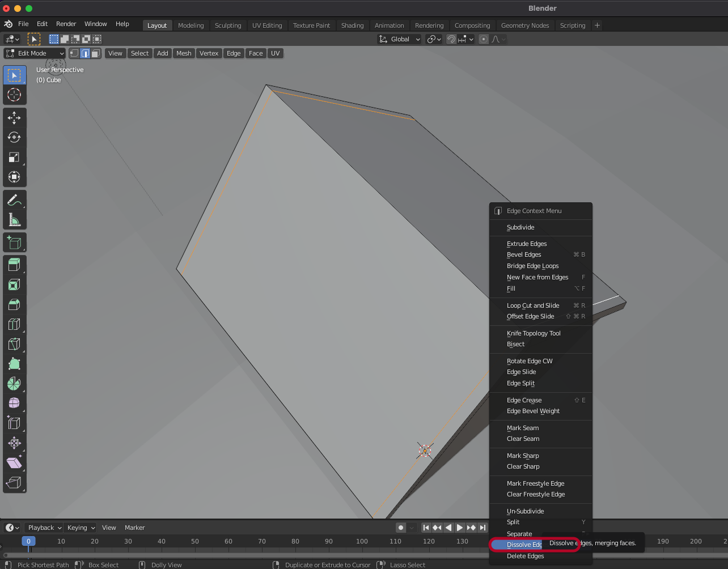The width and height of the screenshot is (728, 569).
Task: Activate the Scale tool
Action: pos(14,157)
